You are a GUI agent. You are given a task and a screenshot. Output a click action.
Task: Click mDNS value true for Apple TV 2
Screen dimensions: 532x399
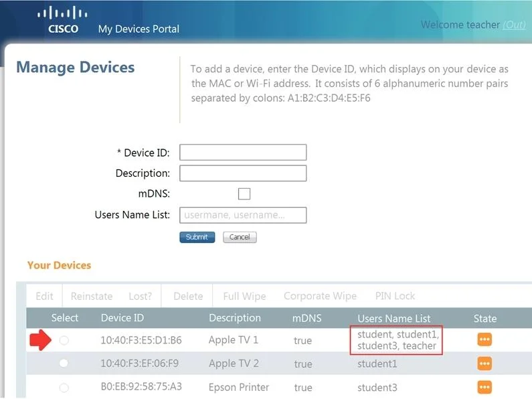click(302, 364)
